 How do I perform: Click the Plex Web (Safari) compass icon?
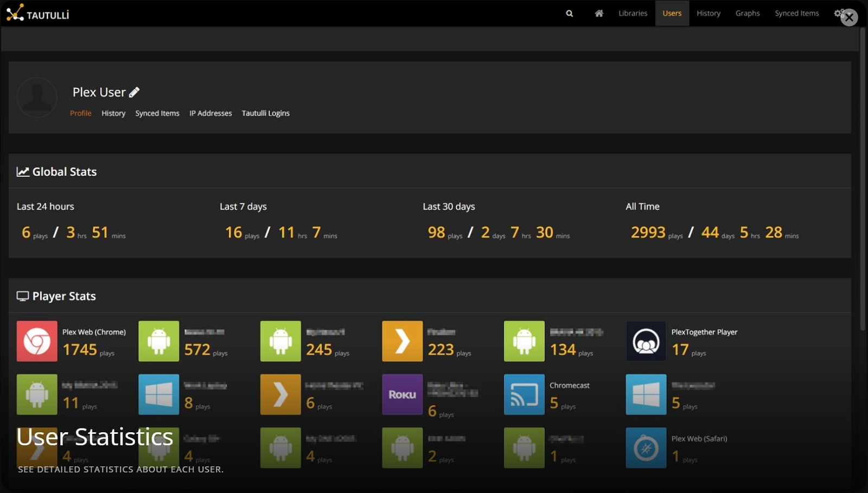click(646, 448)
